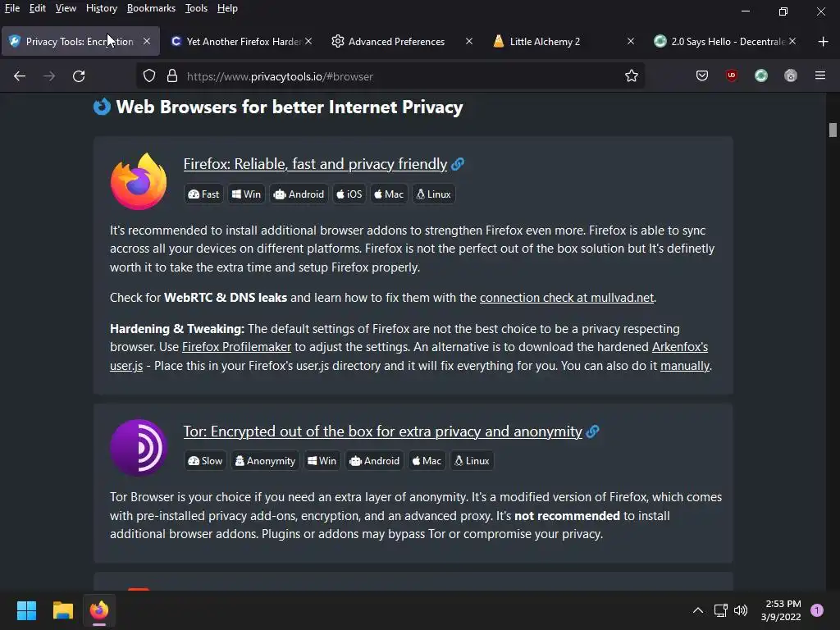Click the Android badge under Tor

pos(374,461)
